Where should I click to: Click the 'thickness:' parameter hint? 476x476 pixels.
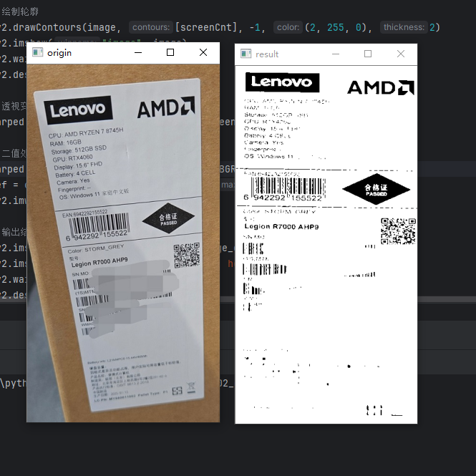click(404, 27)
